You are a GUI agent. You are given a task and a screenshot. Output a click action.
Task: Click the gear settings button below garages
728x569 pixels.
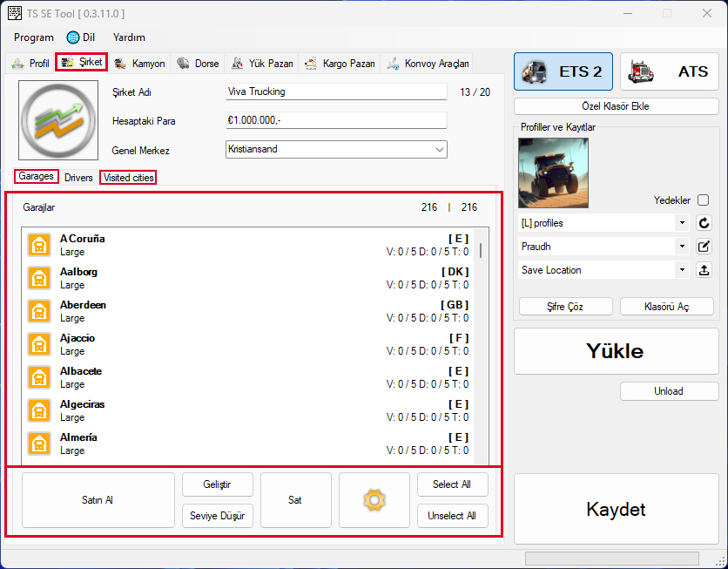coord(374,500)
